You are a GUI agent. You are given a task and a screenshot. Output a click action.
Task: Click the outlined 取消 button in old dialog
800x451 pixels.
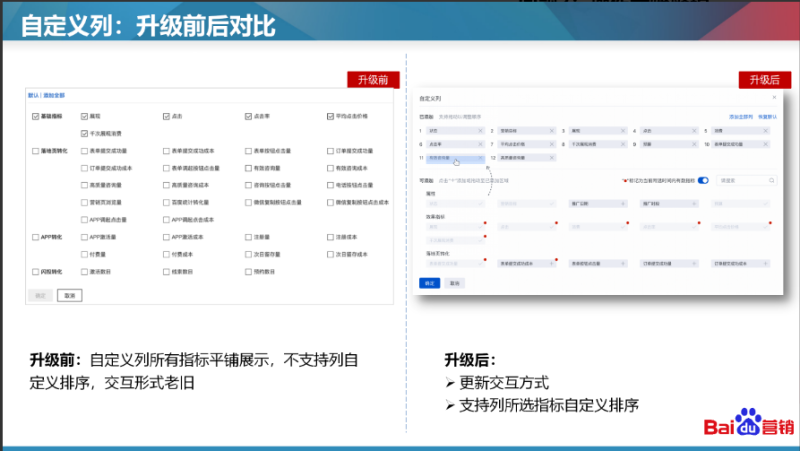click(69, 295)
